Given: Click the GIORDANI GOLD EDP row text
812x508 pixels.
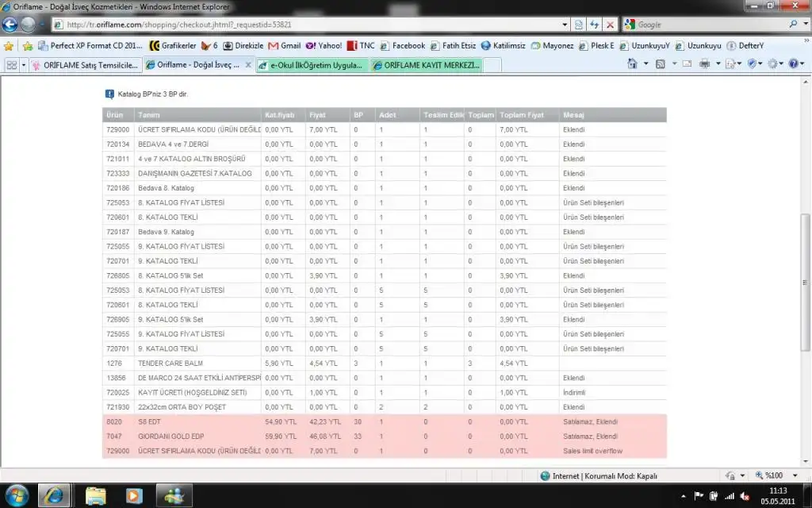Looking at the screenshot, I should tap(171, 437).
